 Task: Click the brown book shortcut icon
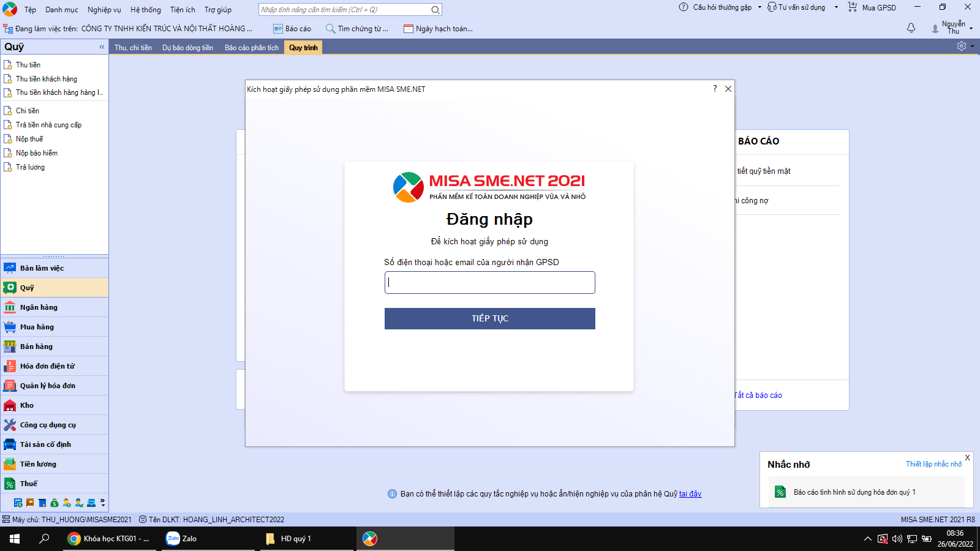pos(30,503)
